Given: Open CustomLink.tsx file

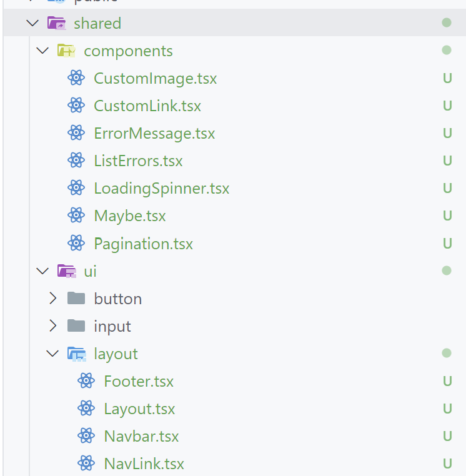Looking at the screenshot, I should click(x=147, y=106).
